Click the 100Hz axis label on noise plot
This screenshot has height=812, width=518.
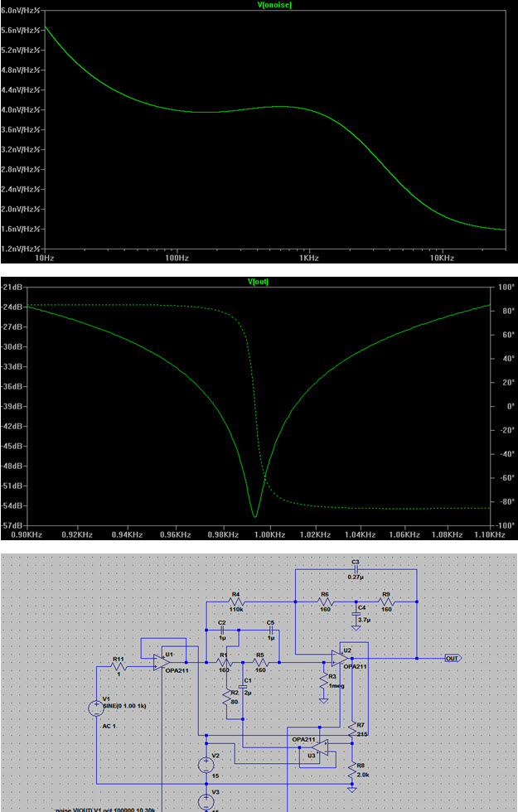pos(177,258)
